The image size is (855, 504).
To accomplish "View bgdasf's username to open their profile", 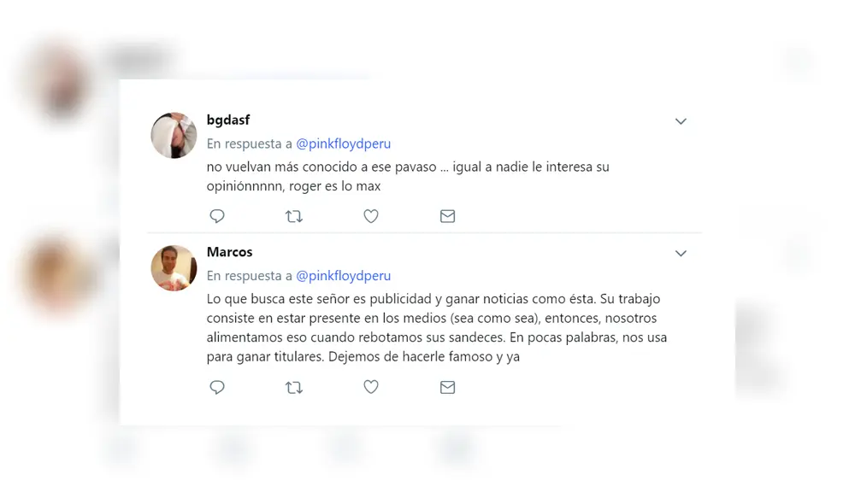I will [x=228, y=120].
